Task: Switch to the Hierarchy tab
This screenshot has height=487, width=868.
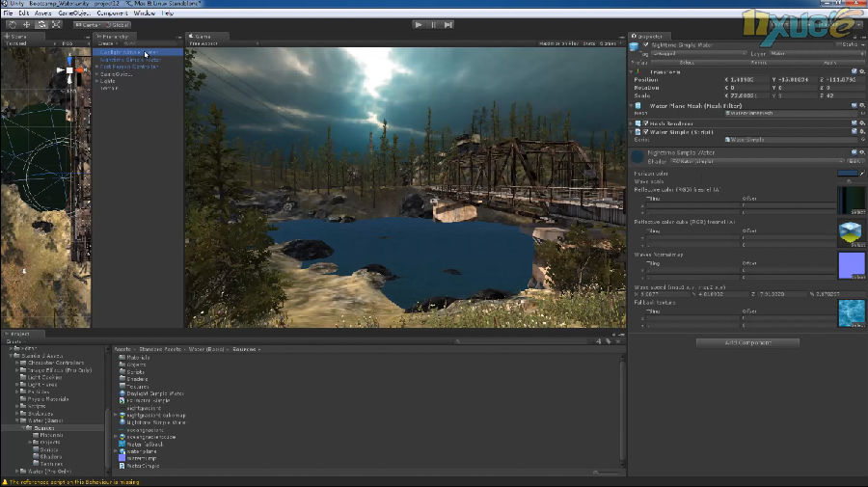Action: [113, 37]
